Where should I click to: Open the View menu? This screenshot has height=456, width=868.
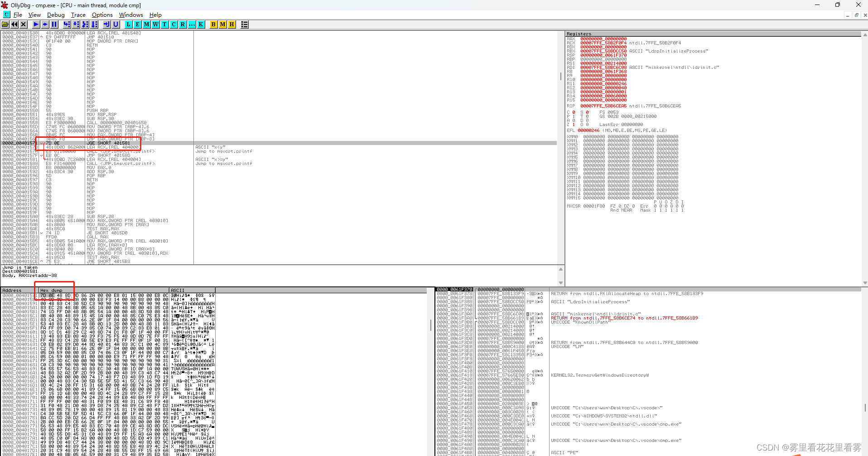click(x=34, y=15)
